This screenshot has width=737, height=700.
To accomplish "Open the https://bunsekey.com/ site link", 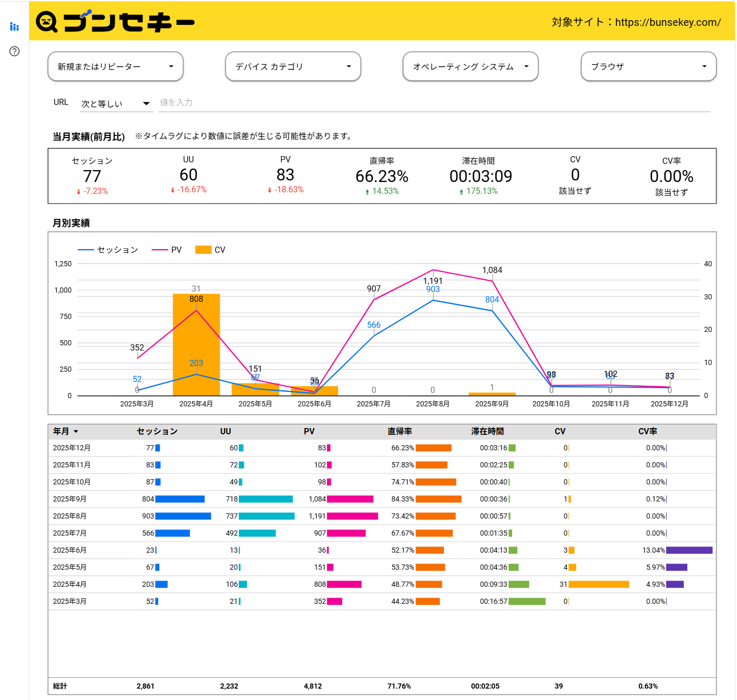I will point(666,22).
